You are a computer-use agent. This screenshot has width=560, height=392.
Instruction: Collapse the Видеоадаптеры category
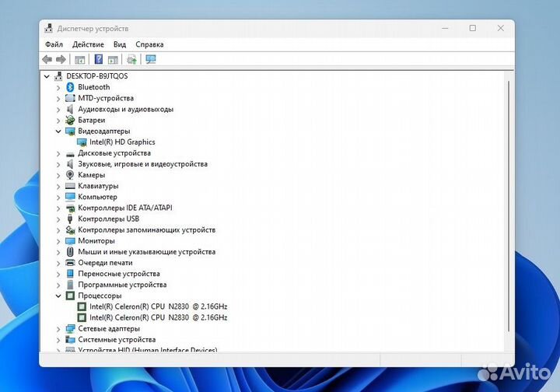(58, 131)
